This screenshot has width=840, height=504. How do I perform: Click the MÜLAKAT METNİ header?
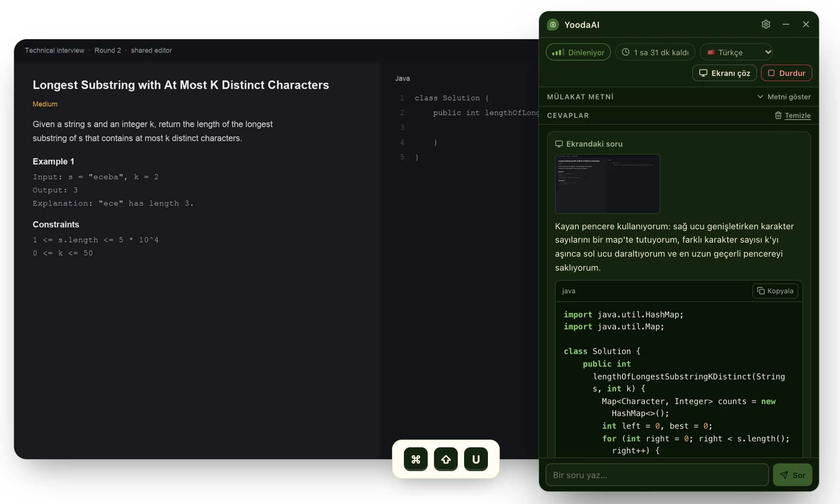pos(580,97)
